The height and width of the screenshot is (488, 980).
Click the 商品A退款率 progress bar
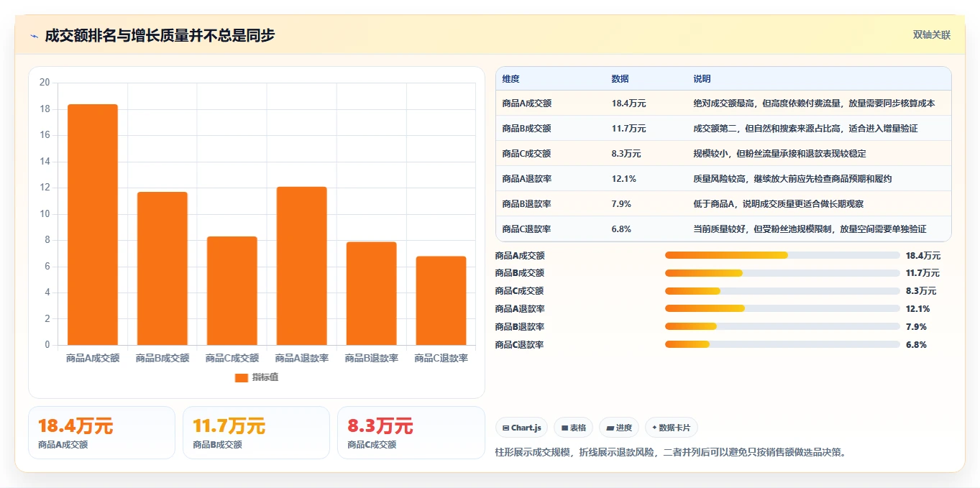coord(782,309)
